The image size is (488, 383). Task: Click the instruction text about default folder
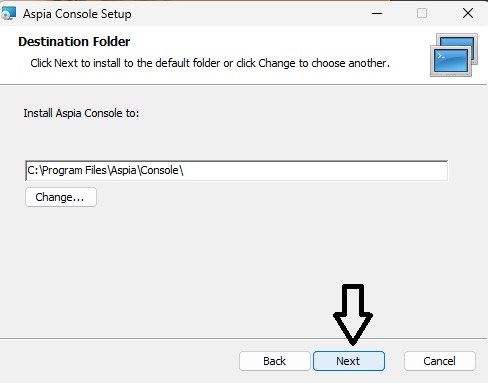pos(210,63)
